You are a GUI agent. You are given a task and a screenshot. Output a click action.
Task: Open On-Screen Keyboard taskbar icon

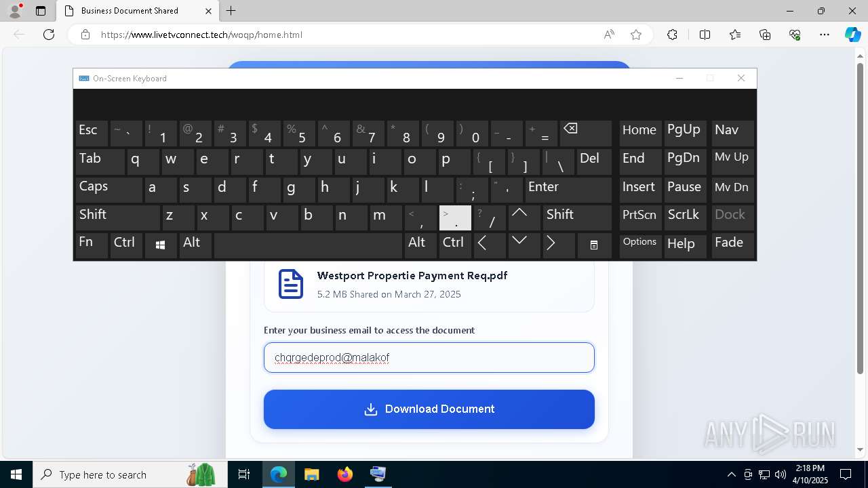pos(378,474)
